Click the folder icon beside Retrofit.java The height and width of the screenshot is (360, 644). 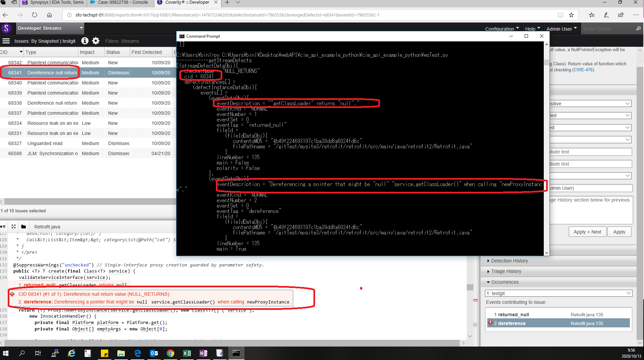[x=24, y=226]
